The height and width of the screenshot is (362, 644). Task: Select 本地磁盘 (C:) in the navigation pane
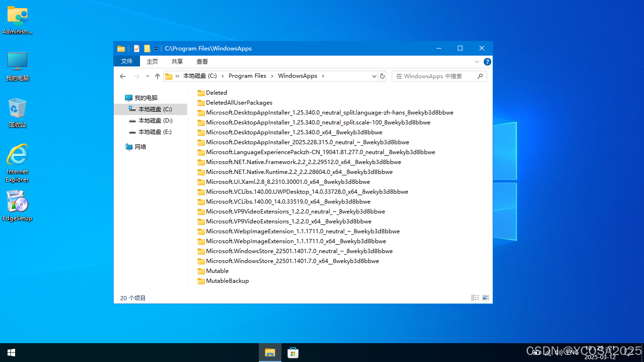coord(150,109)
